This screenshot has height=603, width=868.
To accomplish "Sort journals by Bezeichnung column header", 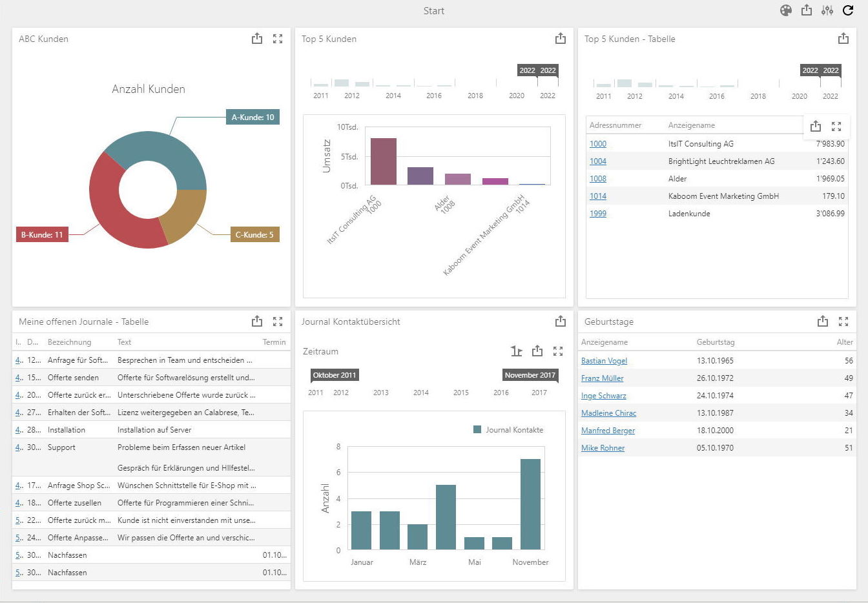I will point(69,342).
